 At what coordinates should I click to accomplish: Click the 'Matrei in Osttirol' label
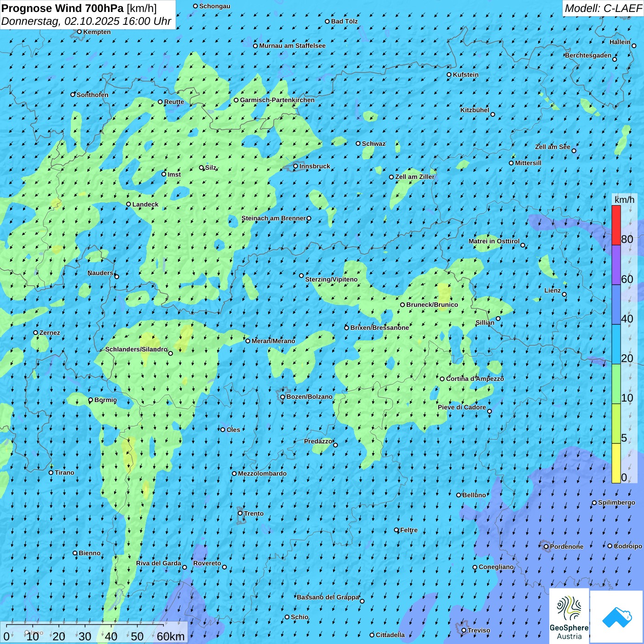[x=494, y=241]
